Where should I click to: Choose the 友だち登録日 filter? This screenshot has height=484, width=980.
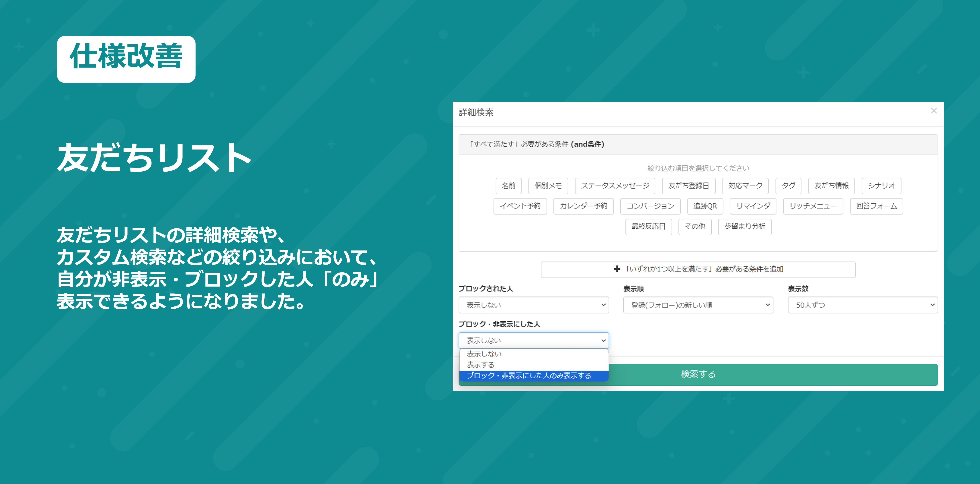click(x=689, y=186)
